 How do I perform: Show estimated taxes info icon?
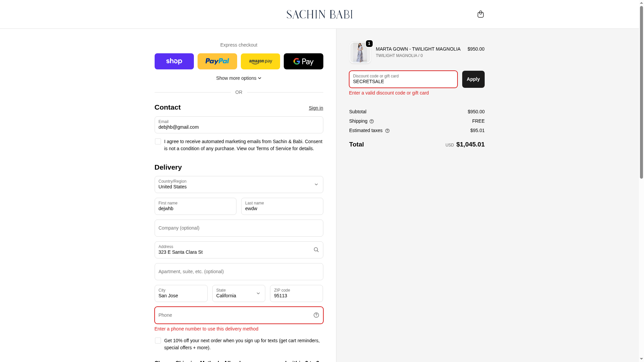(387, 131)
